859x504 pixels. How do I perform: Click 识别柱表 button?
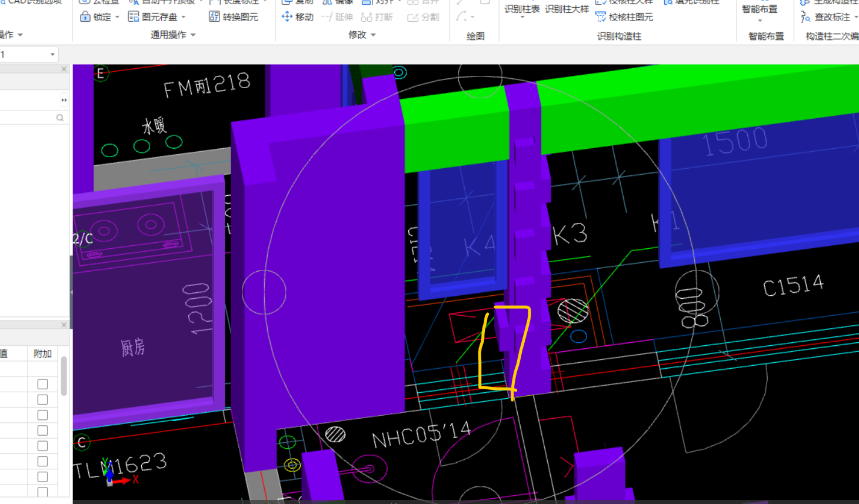click(x=522, y=9)
